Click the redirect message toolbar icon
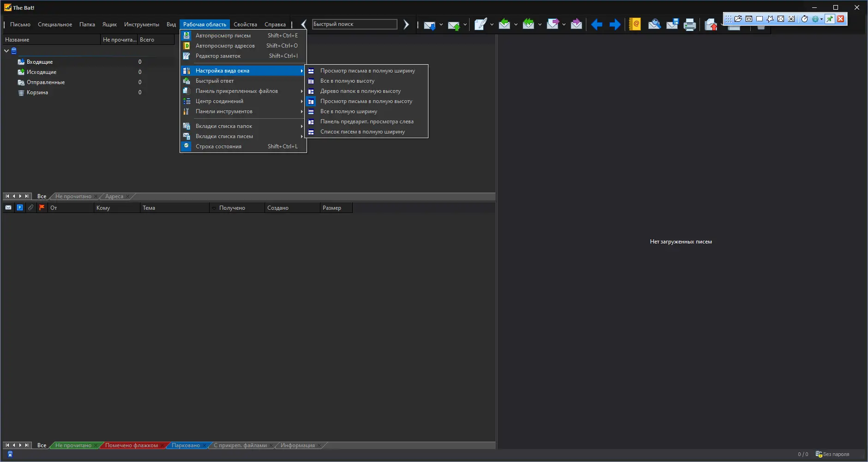The width and height of the screenshot is (868, 462). (576, 24)
